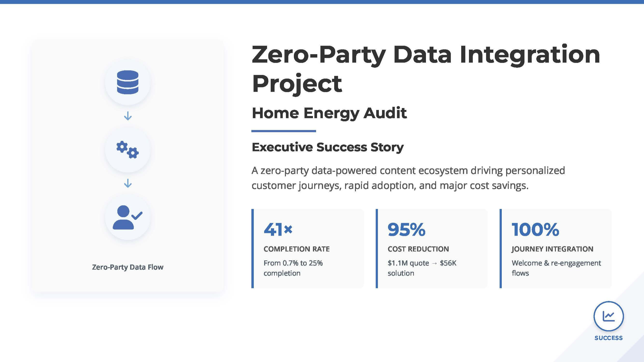Image resolution: width=644 pixels, height=362 pixels.
Task: Click the description paragraph about content ecosystem
Action: [x=408, y=178]
